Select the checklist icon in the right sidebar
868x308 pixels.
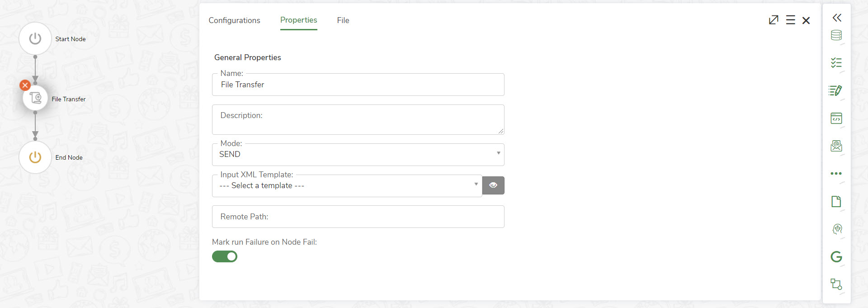(837, 63)
